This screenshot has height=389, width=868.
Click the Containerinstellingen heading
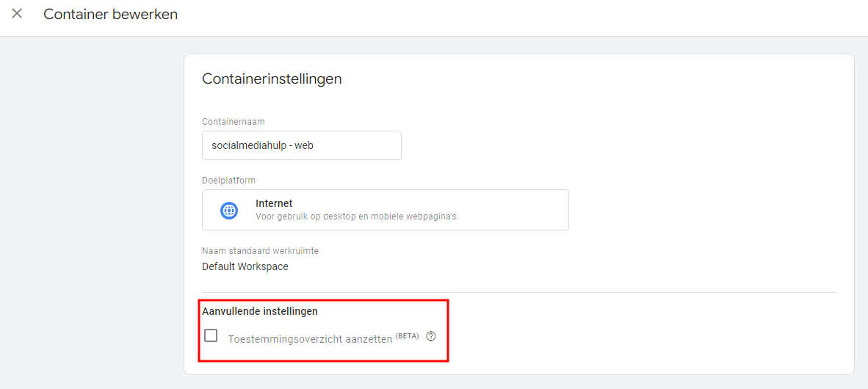[272, 79]
